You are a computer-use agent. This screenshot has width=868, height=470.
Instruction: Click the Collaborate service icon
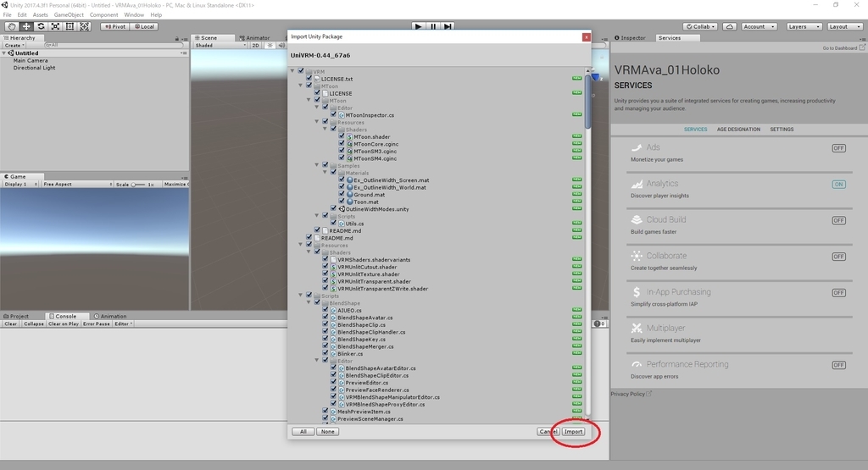[x=637, y=256]
